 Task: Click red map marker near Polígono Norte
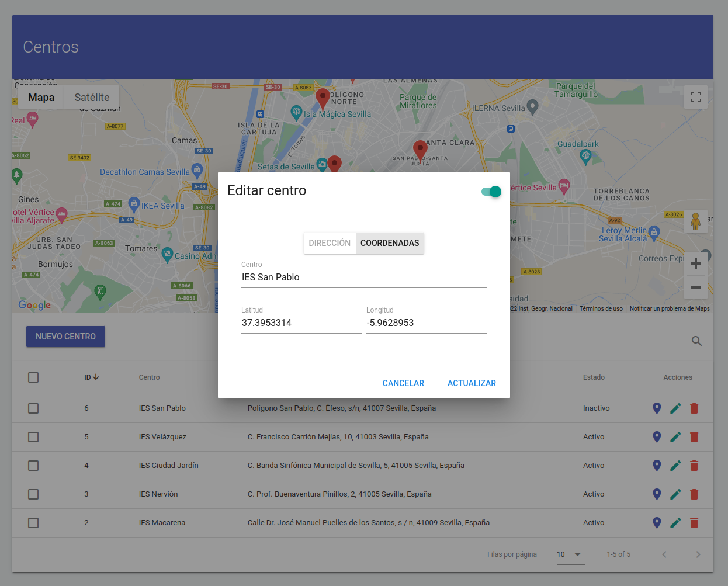(323, 99)
